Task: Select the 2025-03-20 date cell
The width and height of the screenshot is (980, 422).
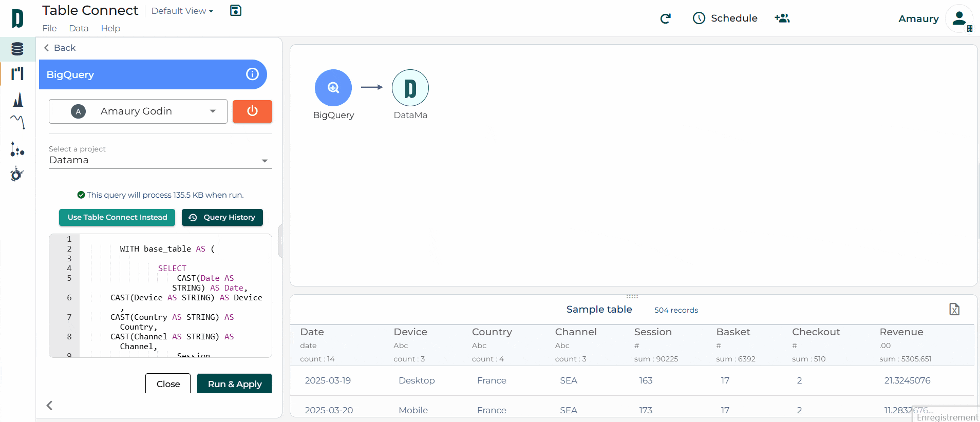Action: point(329,410)
